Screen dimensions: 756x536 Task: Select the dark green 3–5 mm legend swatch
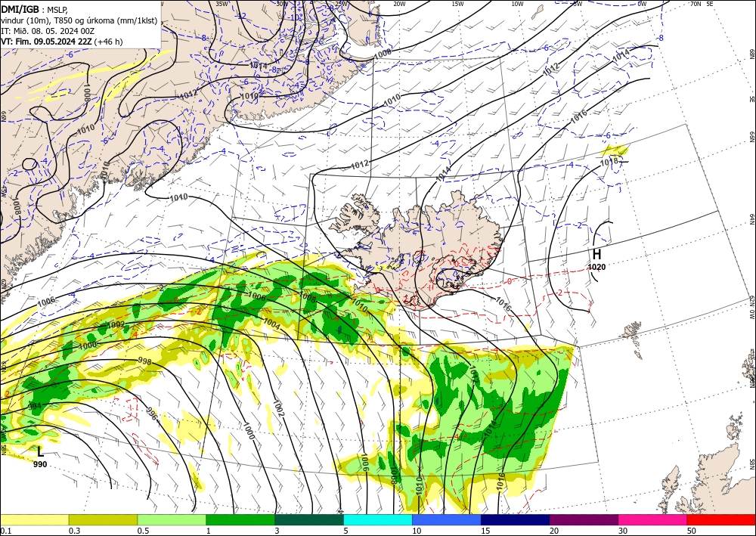309,519
